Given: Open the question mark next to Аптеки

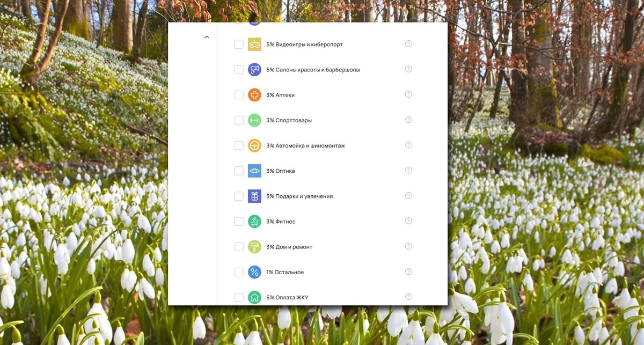Looking at the screenshot, I should 408,94.
